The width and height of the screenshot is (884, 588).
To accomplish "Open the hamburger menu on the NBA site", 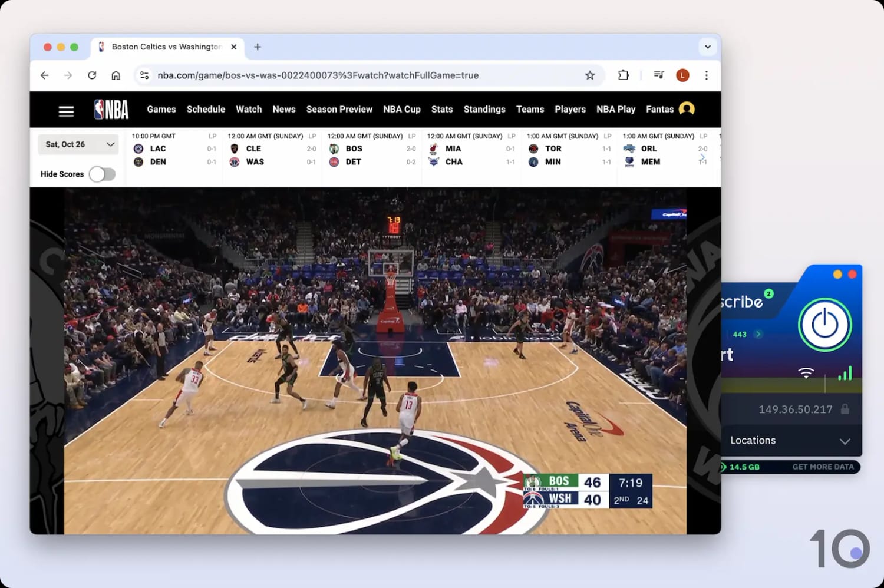I will click(x=66, y=110).
